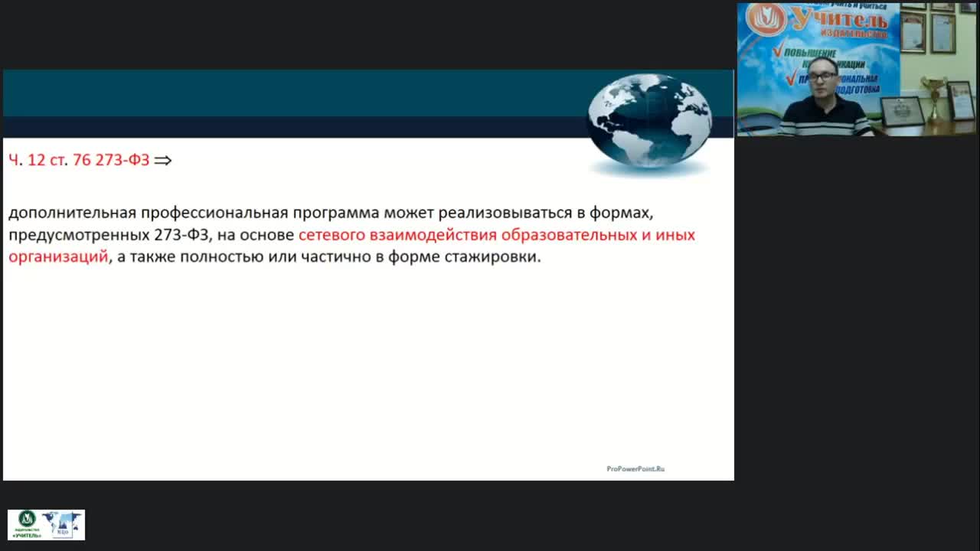The width and height of the screenshot is (980, 551).
Task: Click the globe image on the slide
Action: [x=649, y=122]
